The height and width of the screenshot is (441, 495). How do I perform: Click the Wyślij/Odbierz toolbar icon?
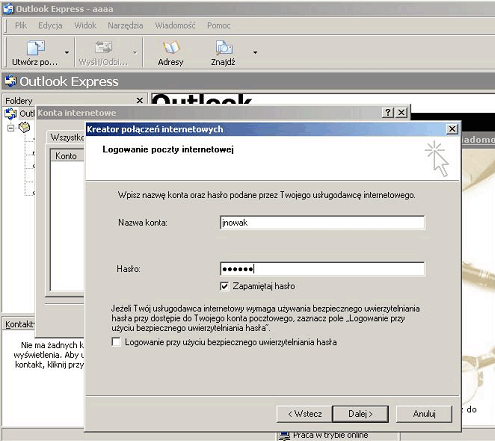[103, 47]
